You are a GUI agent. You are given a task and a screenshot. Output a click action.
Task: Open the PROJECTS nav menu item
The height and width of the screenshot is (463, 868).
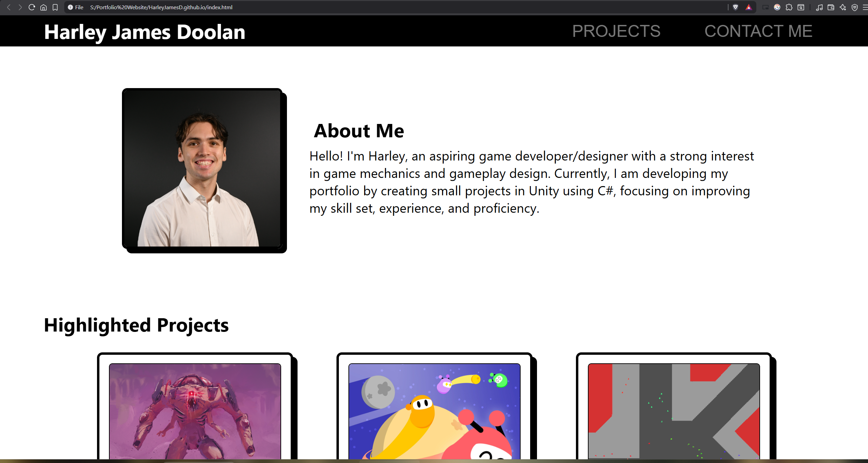616,31
